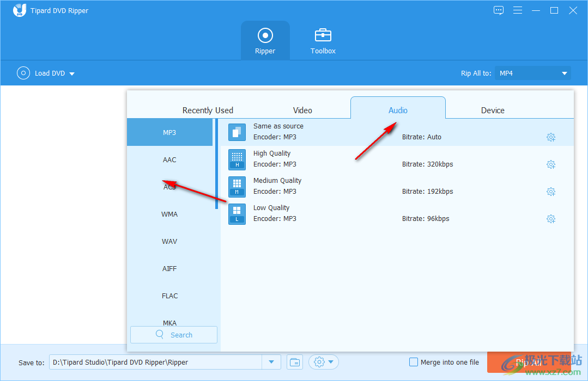588x381 pixels.
Task: Switch to the Video tab
Action: pyautogui.click(x=302, y=110)
